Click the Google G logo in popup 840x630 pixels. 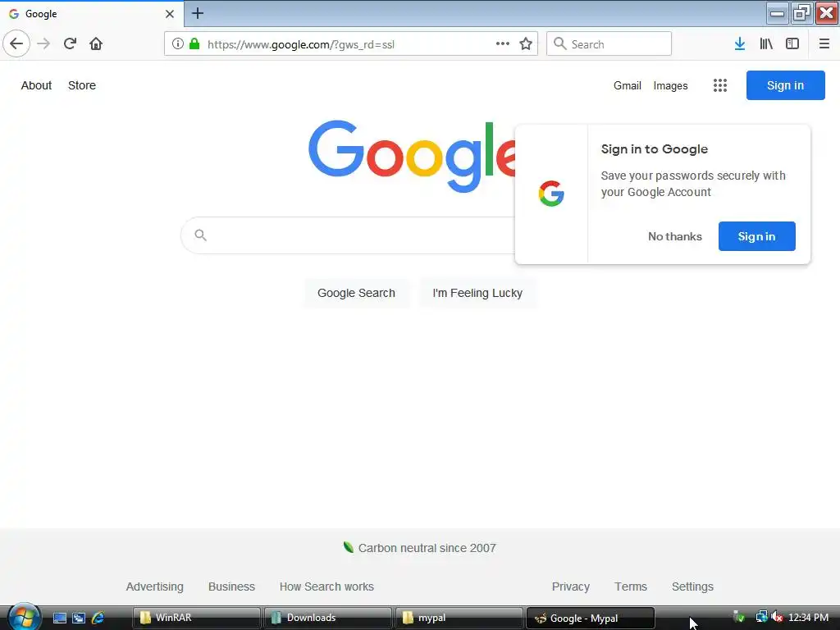(x=551, y=194)
